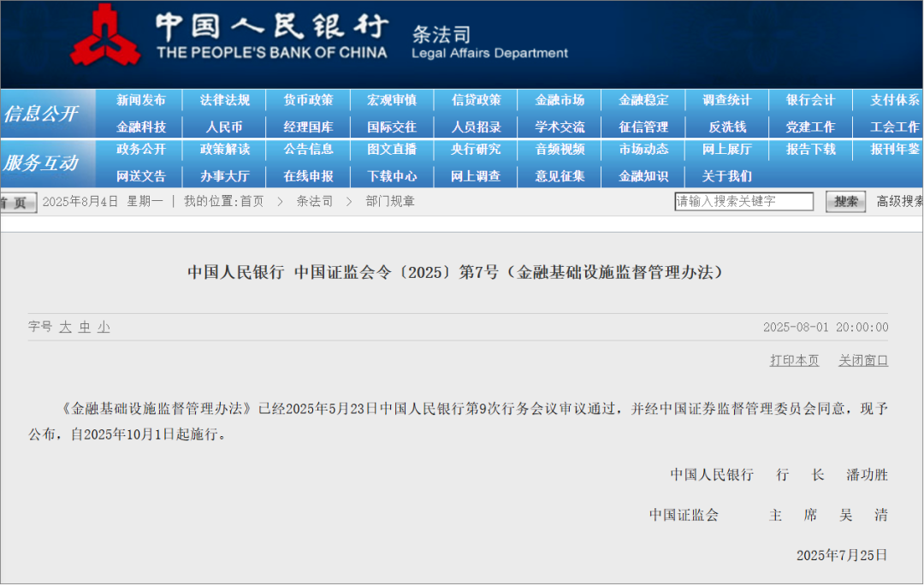
Task: Open 人员招录 menu item
Action: click(x=476, y=127)
